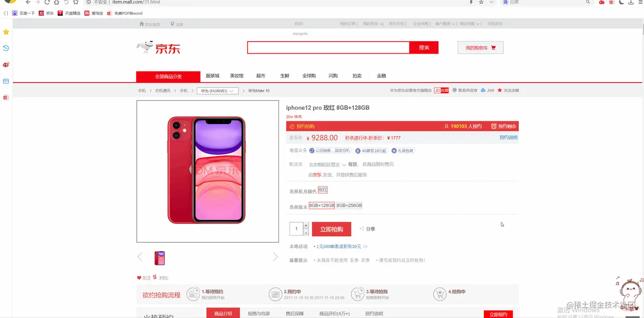Expand the 北京朝阳区管庄 delivery location dropdown
The height and width of the screenshot is (318, 644).
pyautogui.click(x=328, y=164)
